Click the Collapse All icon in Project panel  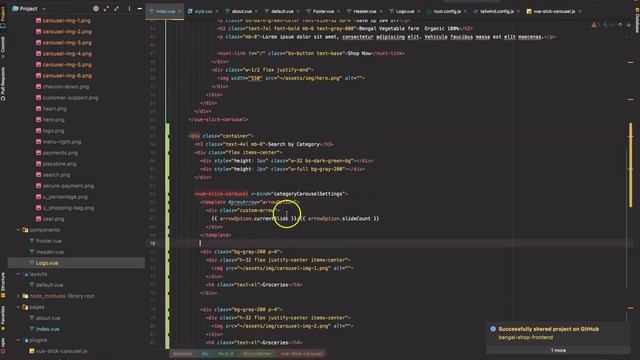117,8
